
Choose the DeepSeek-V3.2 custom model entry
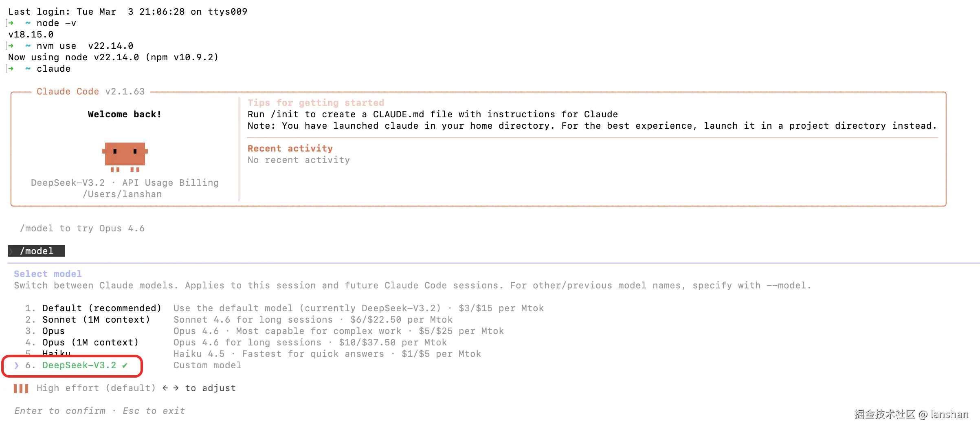coord(79,365)
